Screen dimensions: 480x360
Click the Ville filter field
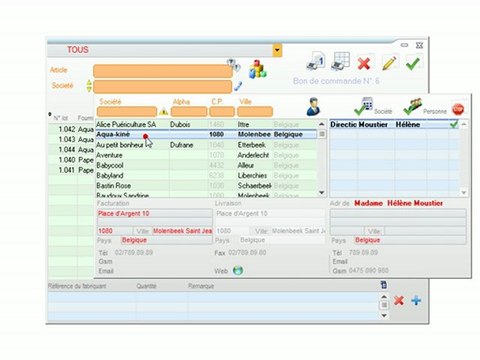coord(255,112)
